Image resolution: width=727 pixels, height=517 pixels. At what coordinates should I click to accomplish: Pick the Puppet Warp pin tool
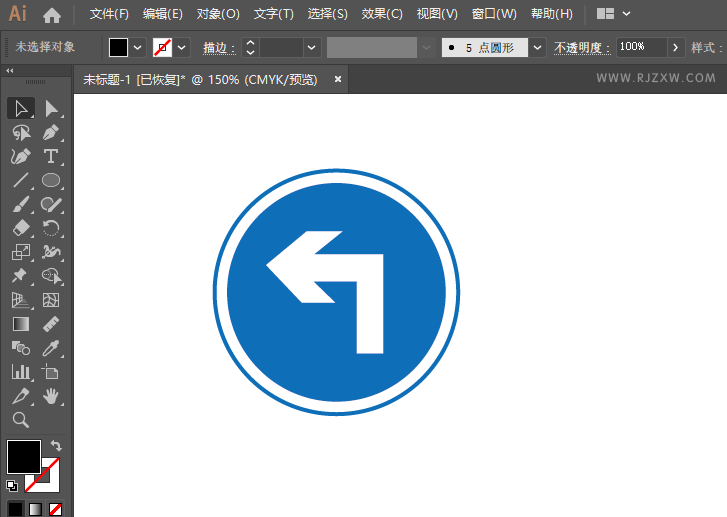(x=20, y=276)
